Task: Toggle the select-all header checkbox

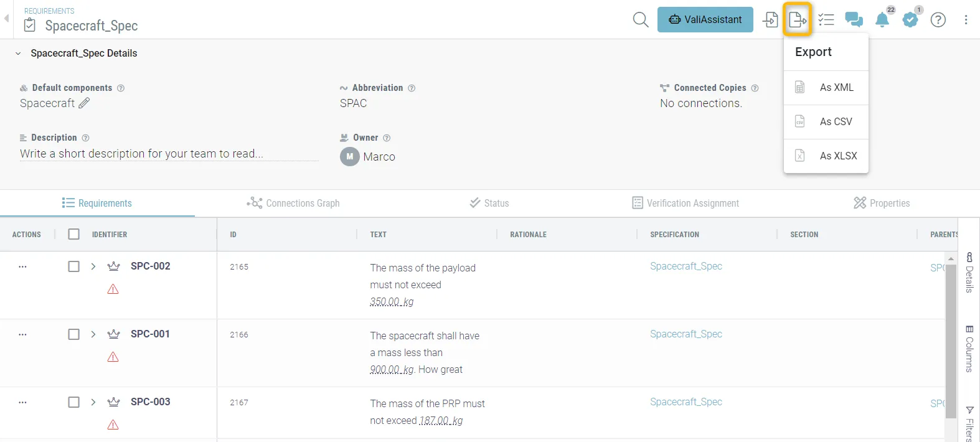Action: [73, 234]
